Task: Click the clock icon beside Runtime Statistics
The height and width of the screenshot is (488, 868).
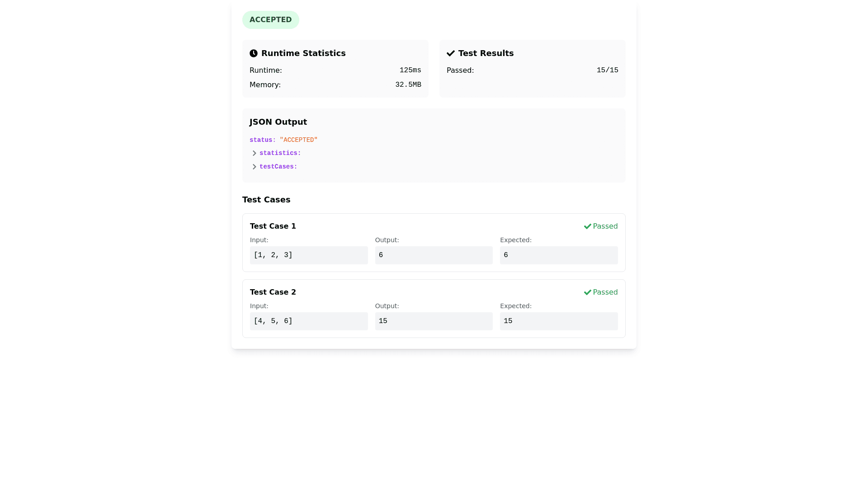Action: coord(254,53)
